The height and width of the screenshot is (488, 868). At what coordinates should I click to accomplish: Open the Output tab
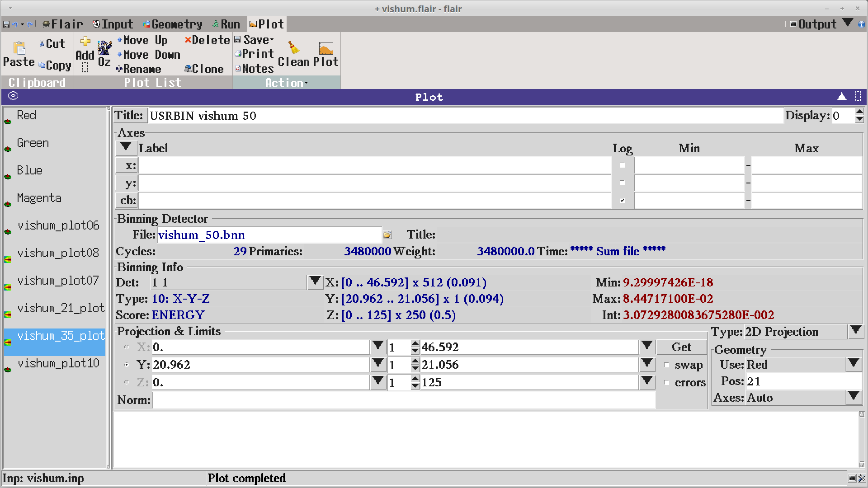pyautogui.click(x=813, y=24)
